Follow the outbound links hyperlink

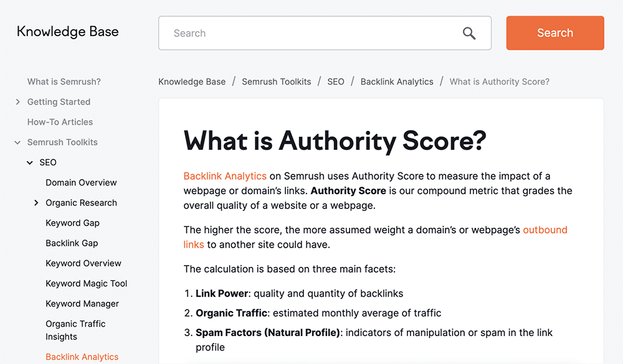click(545, 230)
